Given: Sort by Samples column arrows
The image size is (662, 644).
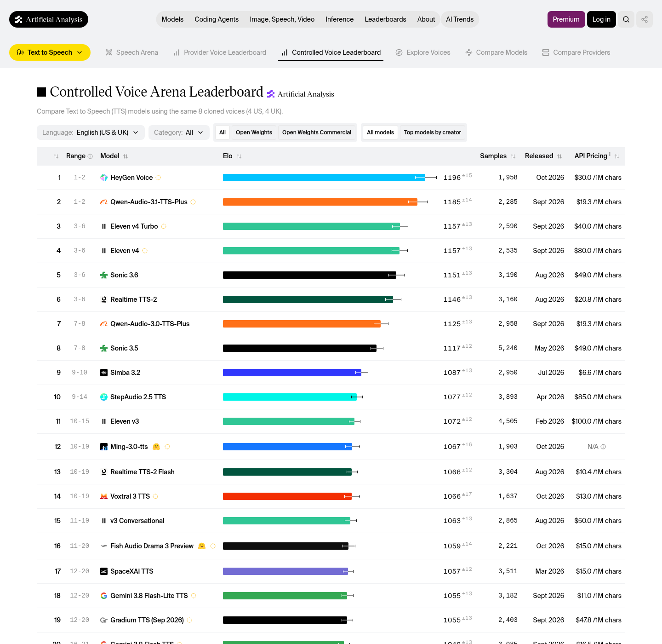Looking at the screenshot, I should coord(513,156).
